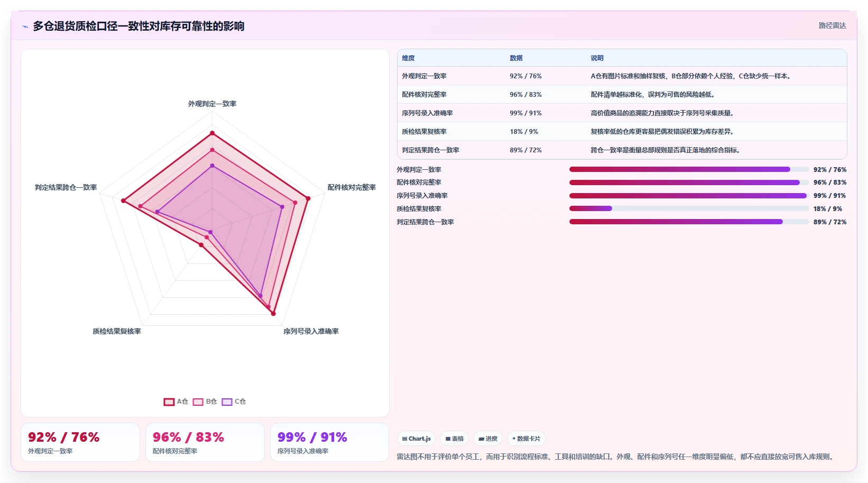
Task: Click the 表格 tag
Action: (x=454, y=439)
